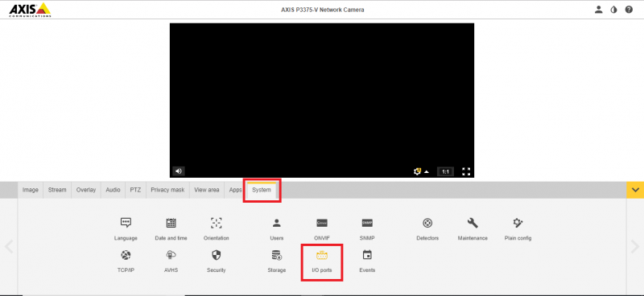Screen dimensions: 644x296
Task: Open the help question mark icon
Action: [x=629, y=10]
